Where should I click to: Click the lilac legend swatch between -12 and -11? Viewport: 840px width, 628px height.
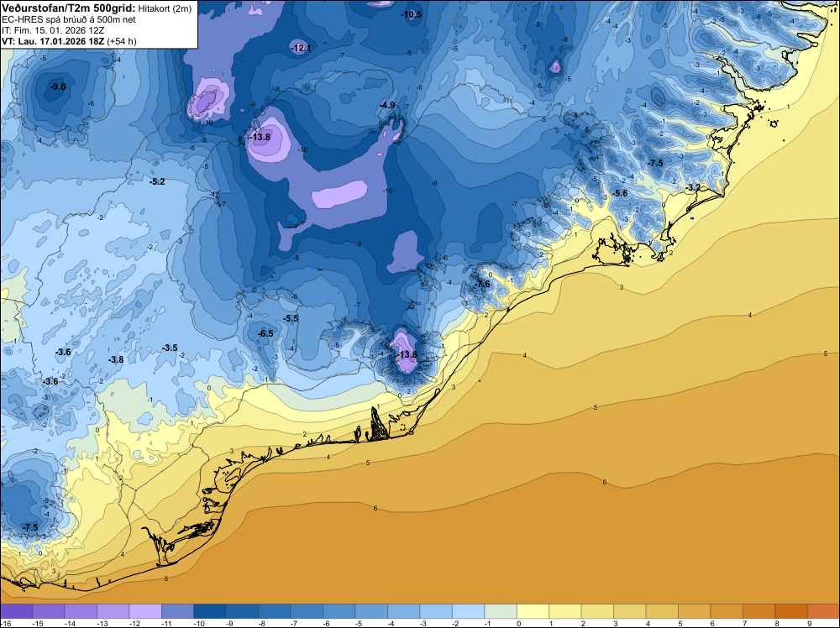145,611
